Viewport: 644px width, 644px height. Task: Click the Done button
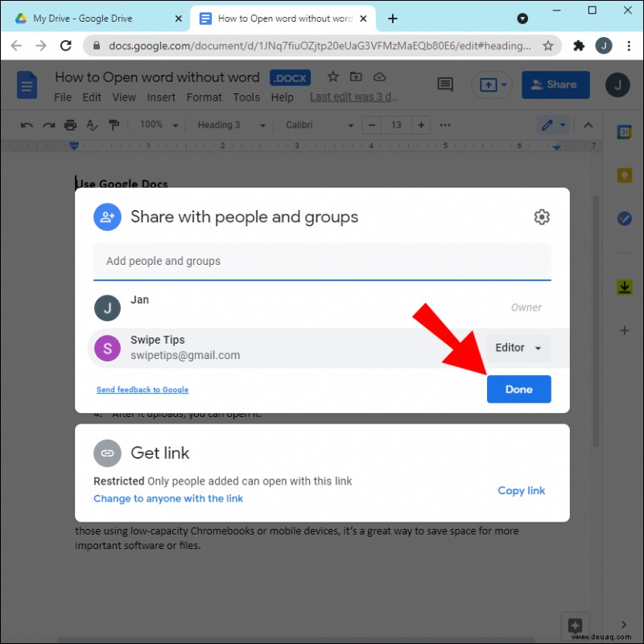tap(518, 389)
